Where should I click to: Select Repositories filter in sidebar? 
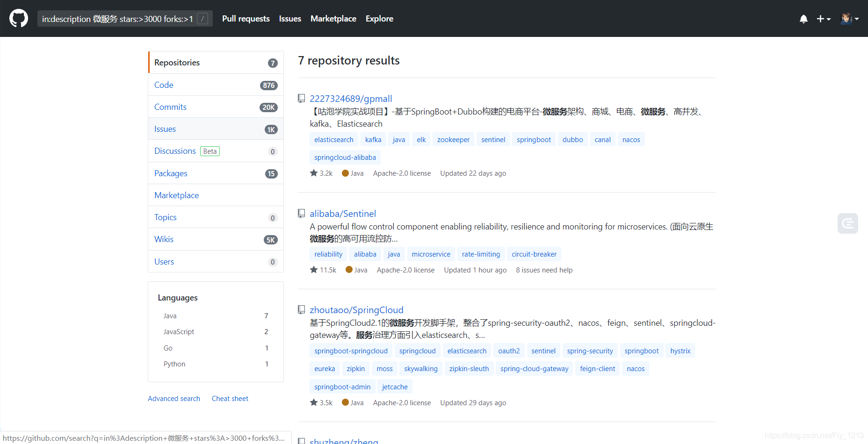(x=216, y=63)
